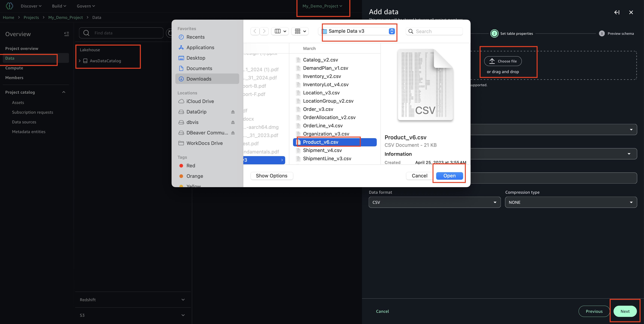This screenshot has width=644, height=324.
Task: Click the back navigation arrow in file dialog
Action: [x=255, y=31]
